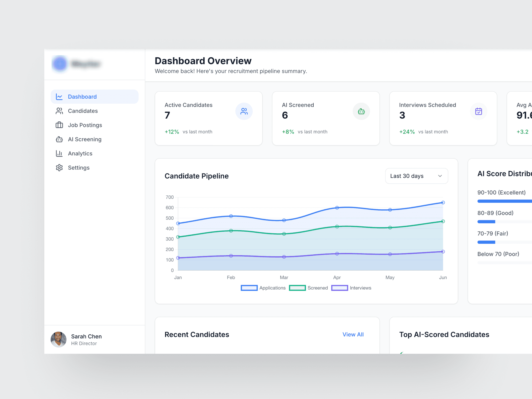Click the Active Candidates card users icon
The height and width of the screenshot is (399, 532).
[x=244, y=111]
